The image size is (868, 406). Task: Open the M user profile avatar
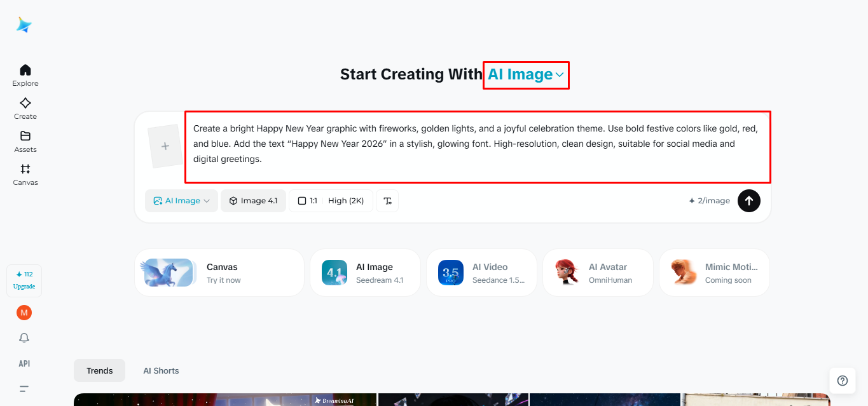click(x=24, y=313)
